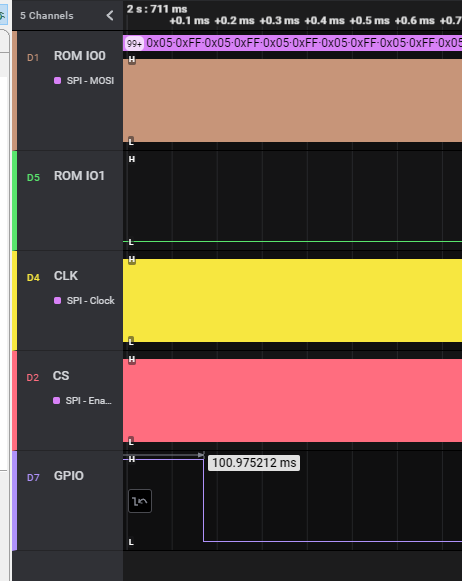Select the SPI - Ena... analyzer tag
462x581 pixels.
[82, 401]
